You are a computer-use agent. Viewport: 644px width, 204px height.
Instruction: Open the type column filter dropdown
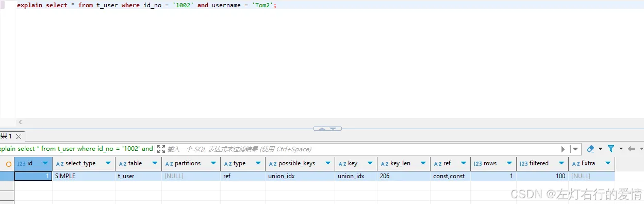click(258, 163)
